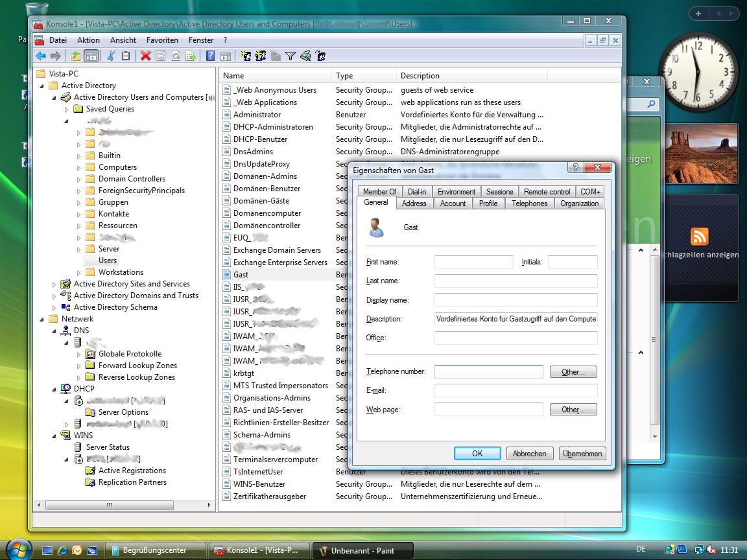Click the Properties icon in the toolbar
The width and height of the screenshot is (747, 560).
pos(161,56)
